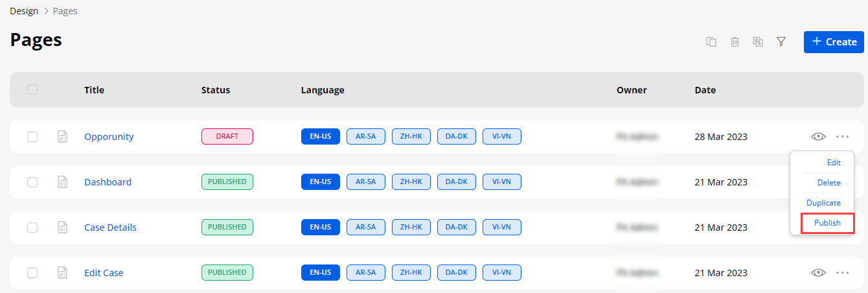Open the three-dot menu for Opporunity row
The width and height of the screenshot is (868, 293).
pos(842,137)
